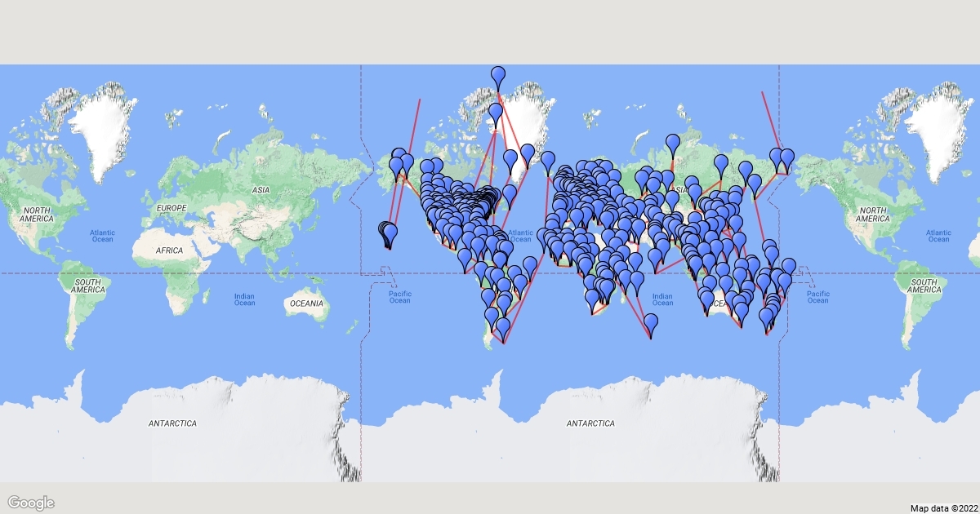Open the northernmost marker in Siberia

(672, 144)
